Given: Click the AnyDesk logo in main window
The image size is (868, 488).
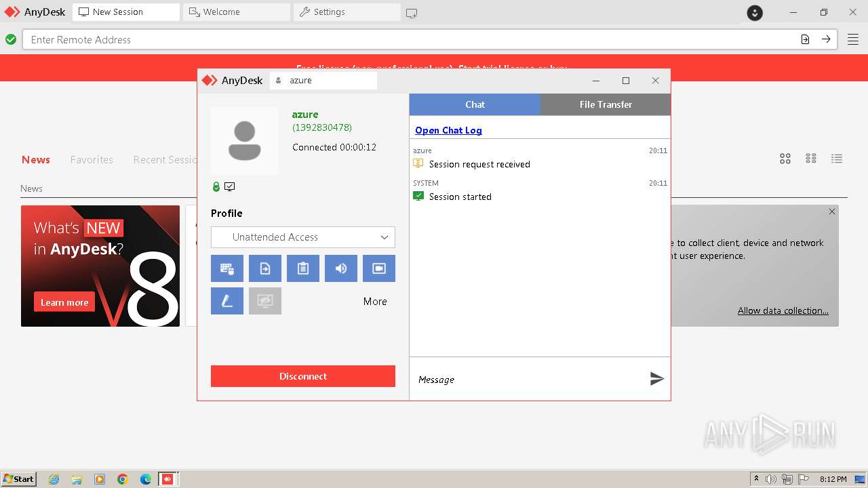Looking at the screenshot, I should (35, 12).
